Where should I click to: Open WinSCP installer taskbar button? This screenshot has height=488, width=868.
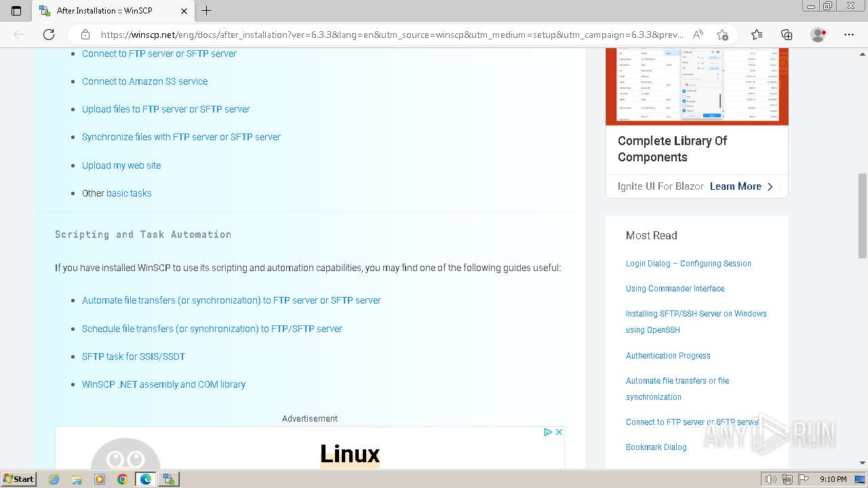tap(169, 479)
